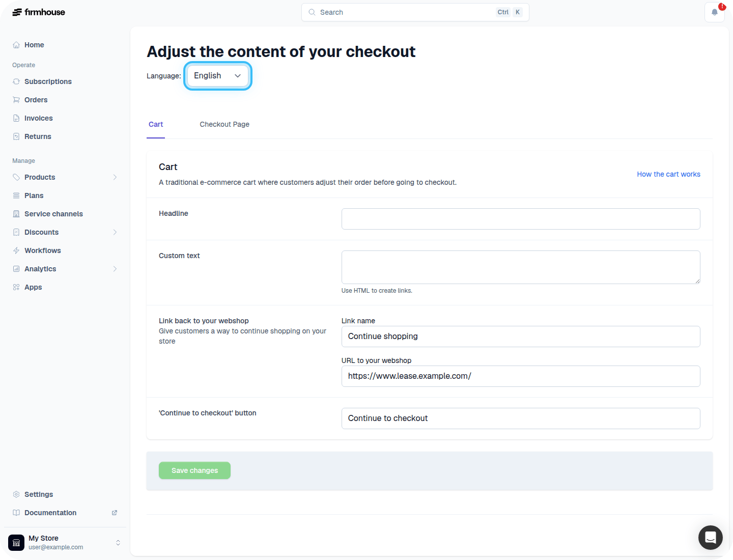Image resolution: width=733 pixels, height=560 pixels.
Task: Expand the Analytics submenu chevron
Action: point(115,269)
